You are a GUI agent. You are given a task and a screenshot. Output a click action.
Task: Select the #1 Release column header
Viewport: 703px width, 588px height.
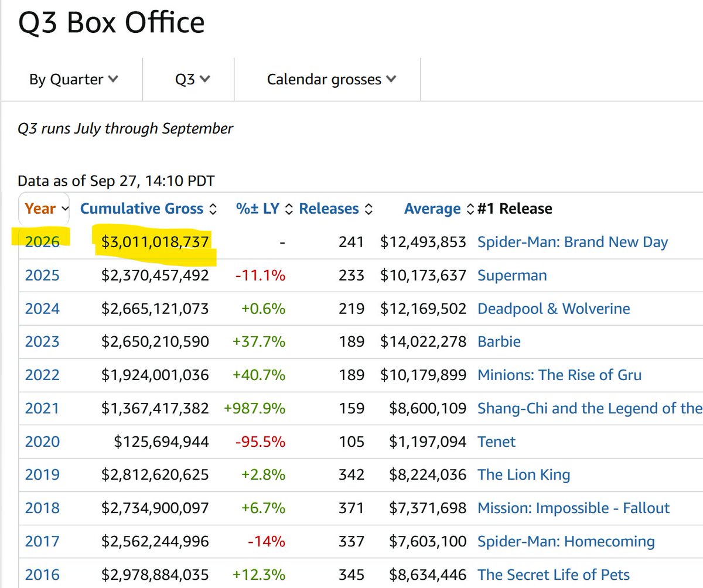pyautogui.click(x=514, y=208)
